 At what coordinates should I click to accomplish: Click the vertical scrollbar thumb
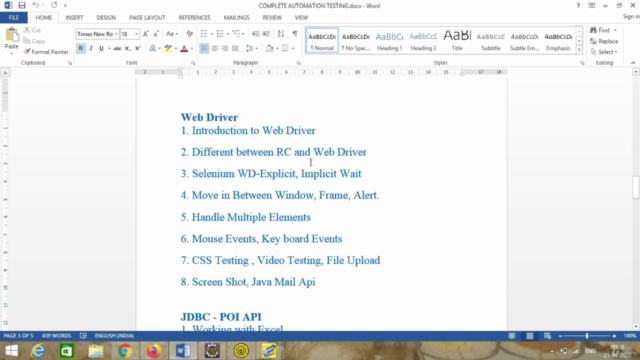[636, 187]
